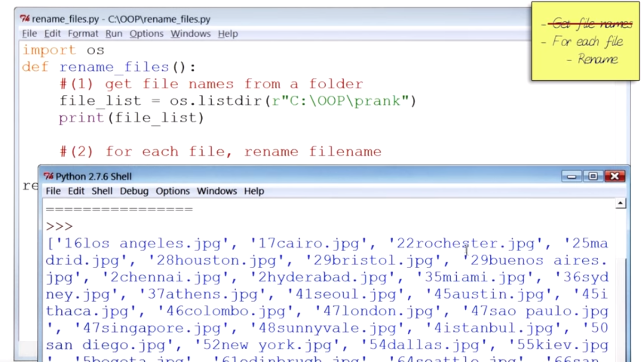
Task: Click 'Rename' on yellow sticky note
Action: tap(598, 59)
